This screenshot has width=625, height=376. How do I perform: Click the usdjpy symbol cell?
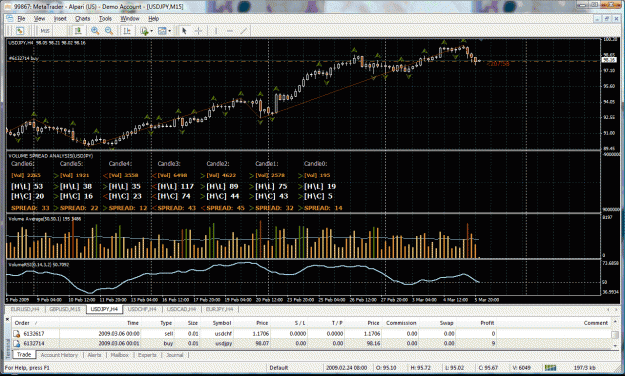223,343
